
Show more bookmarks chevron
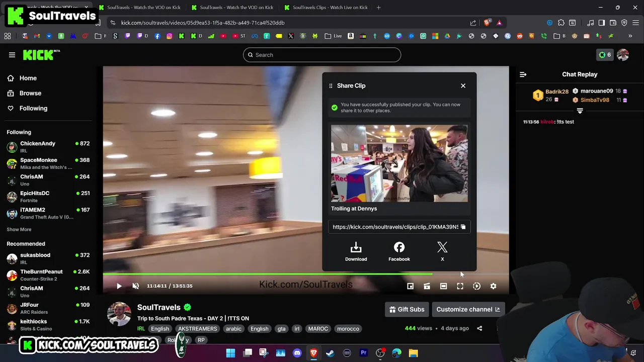(x=630, y=36)
